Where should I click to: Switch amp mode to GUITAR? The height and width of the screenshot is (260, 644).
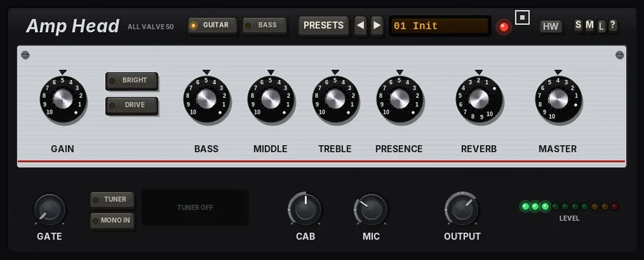[x=212, y=26]
